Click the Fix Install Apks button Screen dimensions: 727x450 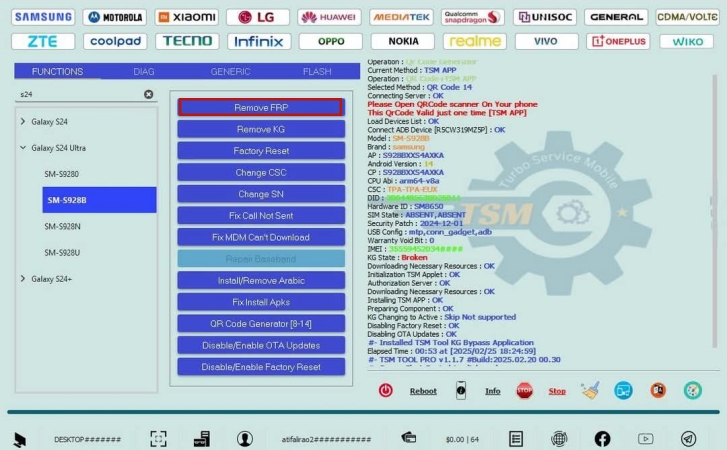pyautogui.click(x=261, y=302)
